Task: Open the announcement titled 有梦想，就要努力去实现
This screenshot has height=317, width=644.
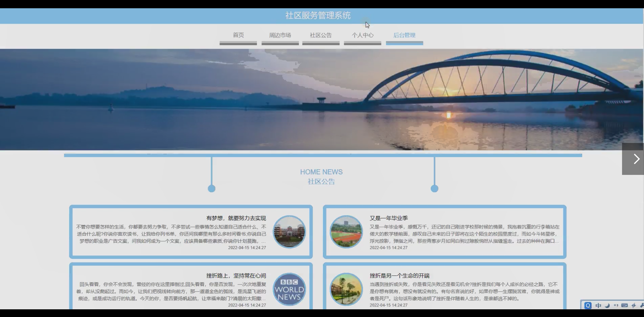Action: click(236, 218)
